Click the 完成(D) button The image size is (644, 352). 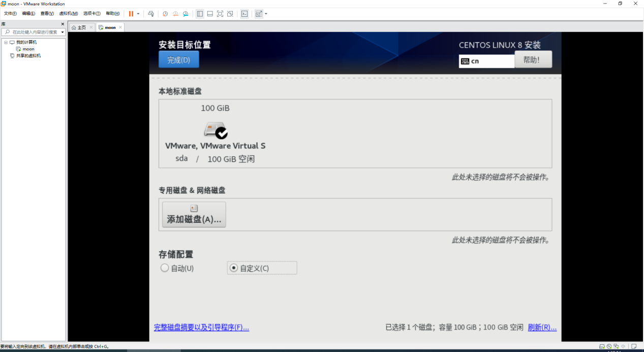[x=179, y=60]
